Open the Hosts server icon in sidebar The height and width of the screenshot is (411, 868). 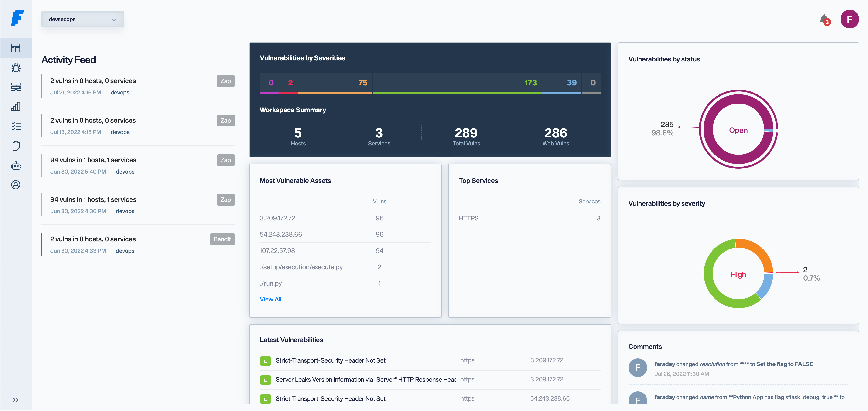click(16, 87)
